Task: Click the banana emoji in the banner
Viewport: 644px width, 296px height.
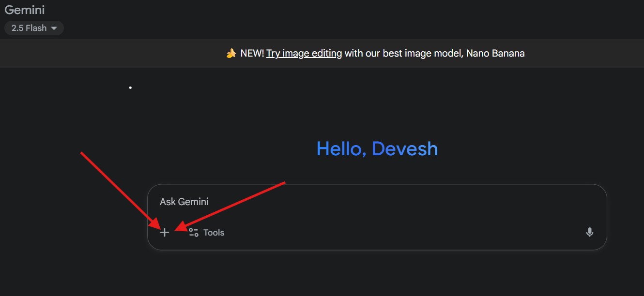Action: (231, 53)
